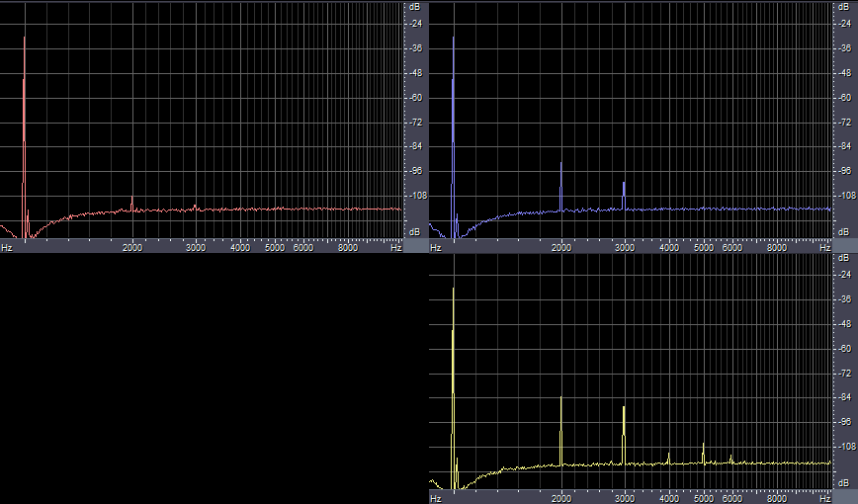Click the 4000 label on blue graph's frequency axis

tap(669, 248)
